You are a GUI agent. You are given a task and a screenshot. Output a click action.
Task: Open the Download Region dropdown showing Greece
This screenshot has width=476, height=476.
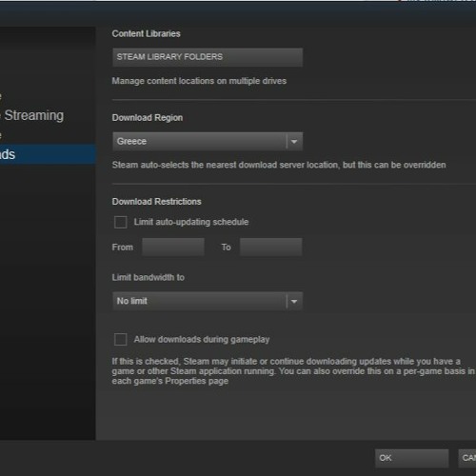(x=208, y=142)
